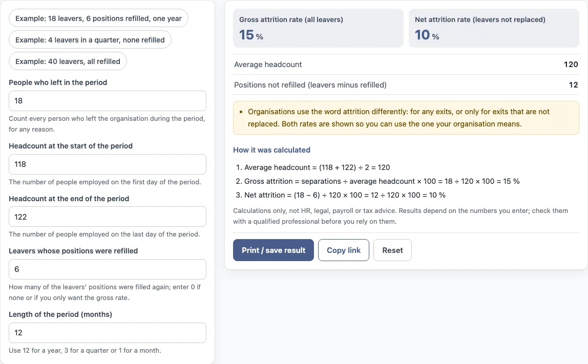Edit Headcount at the end field

[x=108, y=217]
